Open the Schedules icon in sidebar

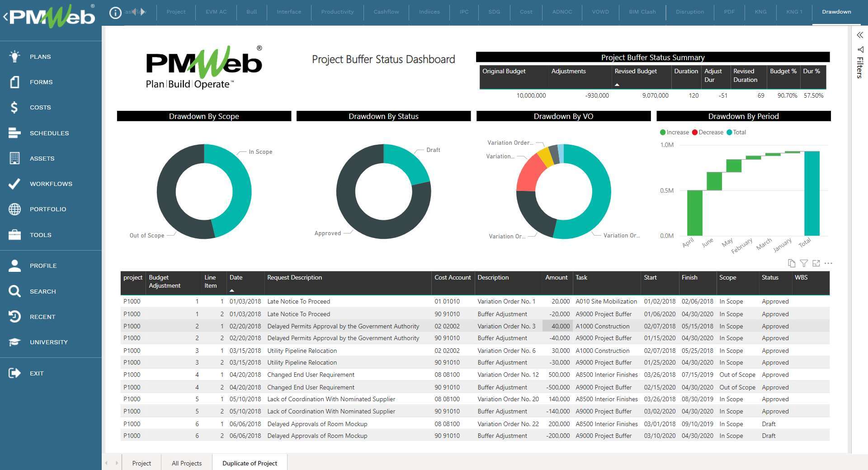(14, 133)
